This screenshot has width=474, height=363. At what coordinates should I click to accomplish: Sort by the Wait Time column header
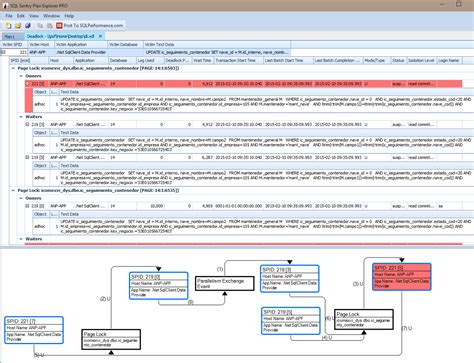point(203,60)
